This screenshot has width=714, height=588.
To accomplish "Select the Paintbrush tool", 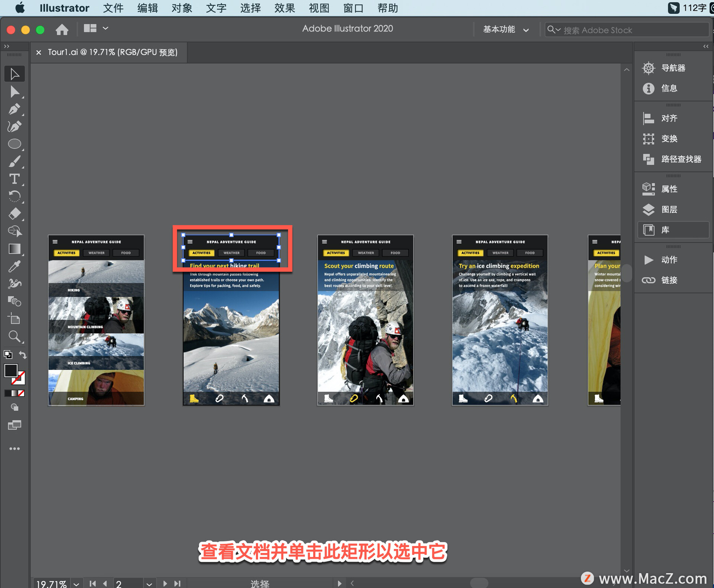I will pyautogui.click(x=15, y=162).
